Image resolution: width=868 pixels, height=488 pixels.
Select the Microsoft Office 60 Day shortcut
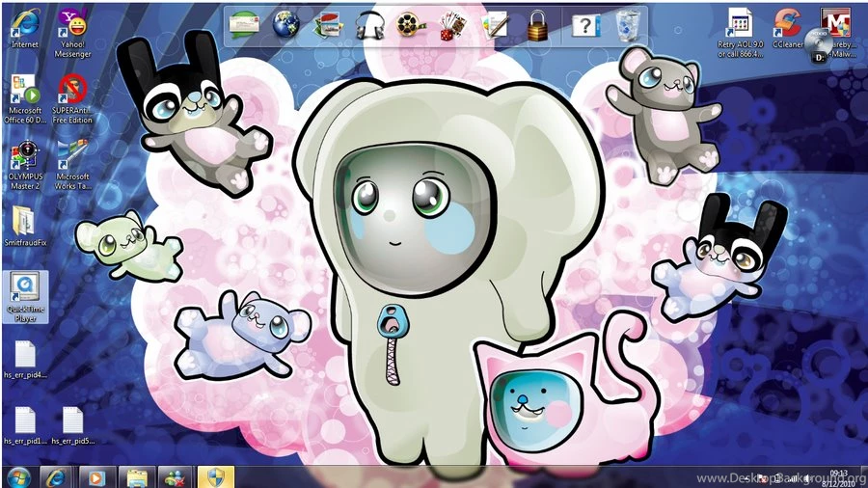pyautogui.click(x=25, y=92)
